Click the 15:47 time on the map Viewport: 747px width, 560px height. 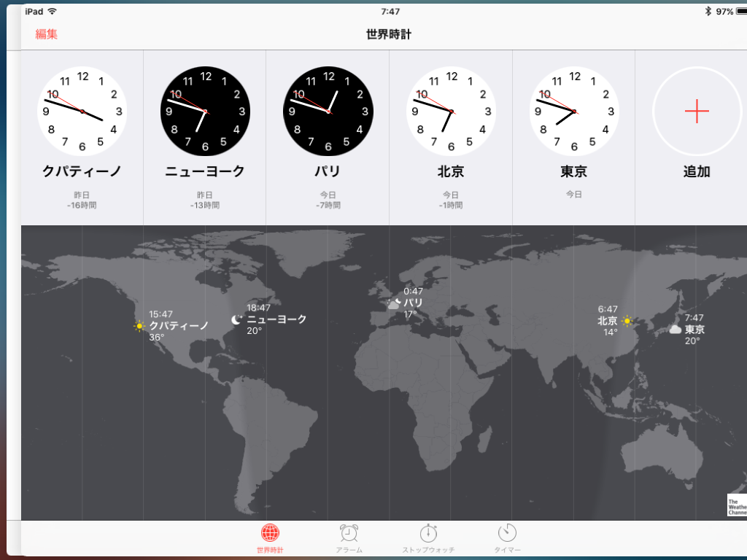pyautogui.click(x=160, y=314)
